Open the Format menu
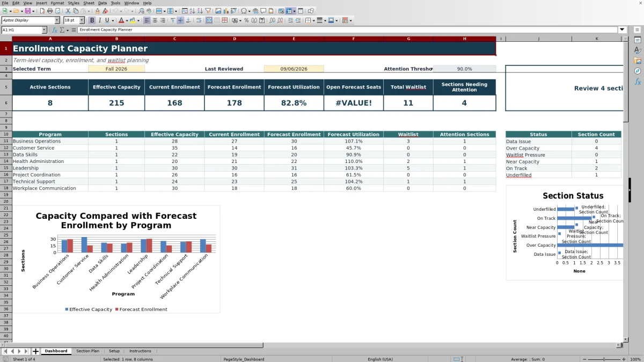Viewport: 644px width, 362px height. (57, 3)
